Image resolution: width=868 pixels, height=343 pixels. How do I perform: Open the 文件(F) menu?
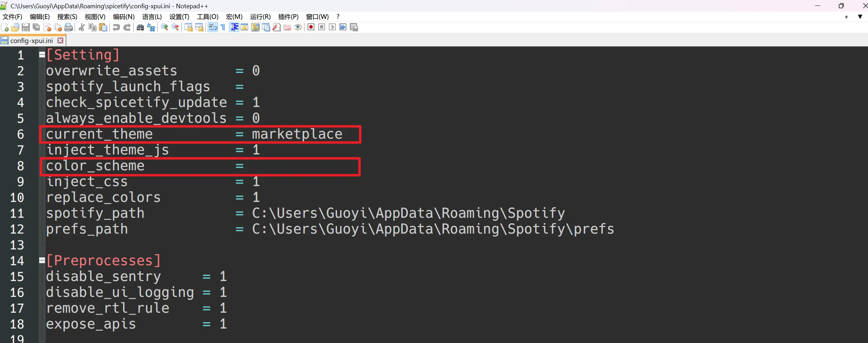12,17
